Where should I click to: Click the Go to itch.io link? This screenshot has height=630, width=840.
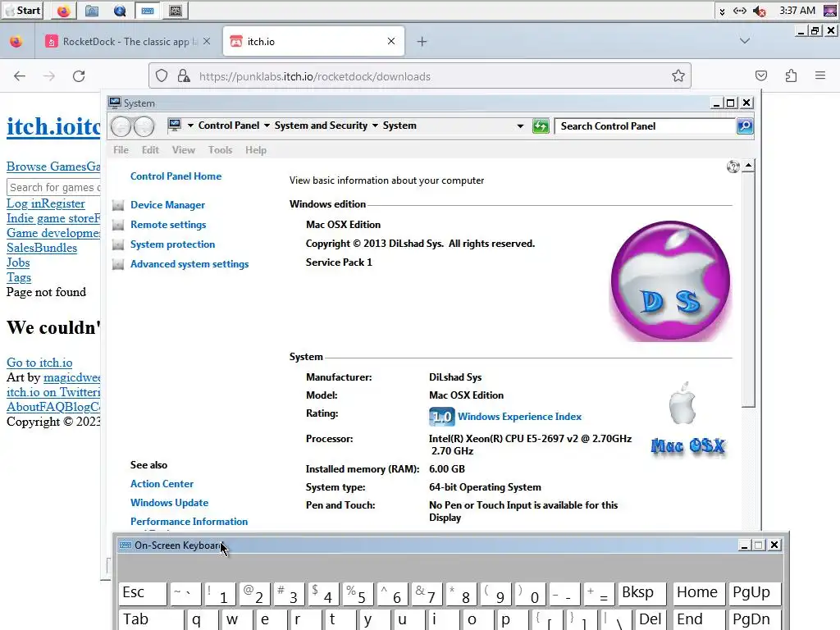(39, 363)
